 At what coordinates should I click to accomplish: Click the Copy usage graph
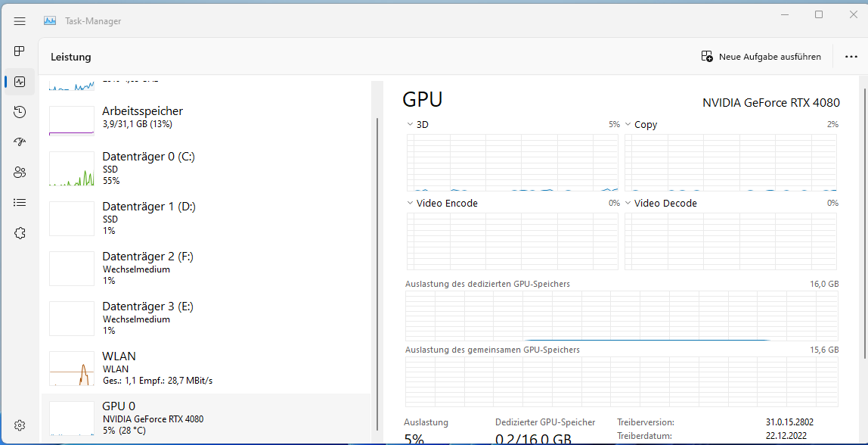click(730, 163)
